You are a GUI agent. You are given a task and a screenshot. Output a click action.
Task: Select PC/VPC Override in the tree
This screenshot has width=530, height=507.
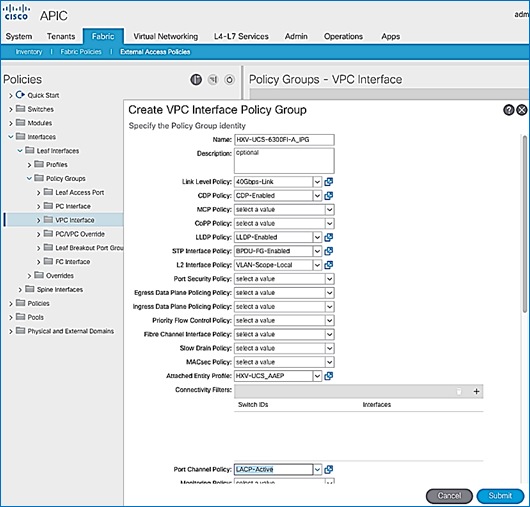(x=80, y=234)
